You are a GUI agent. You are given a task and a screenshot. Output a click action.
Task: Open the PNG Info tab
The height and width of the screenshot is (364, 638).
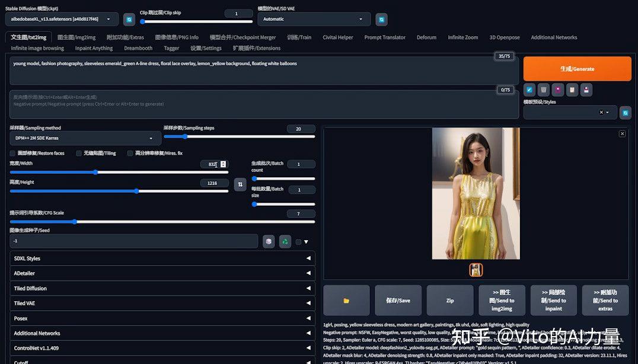(x=177, y=37)
